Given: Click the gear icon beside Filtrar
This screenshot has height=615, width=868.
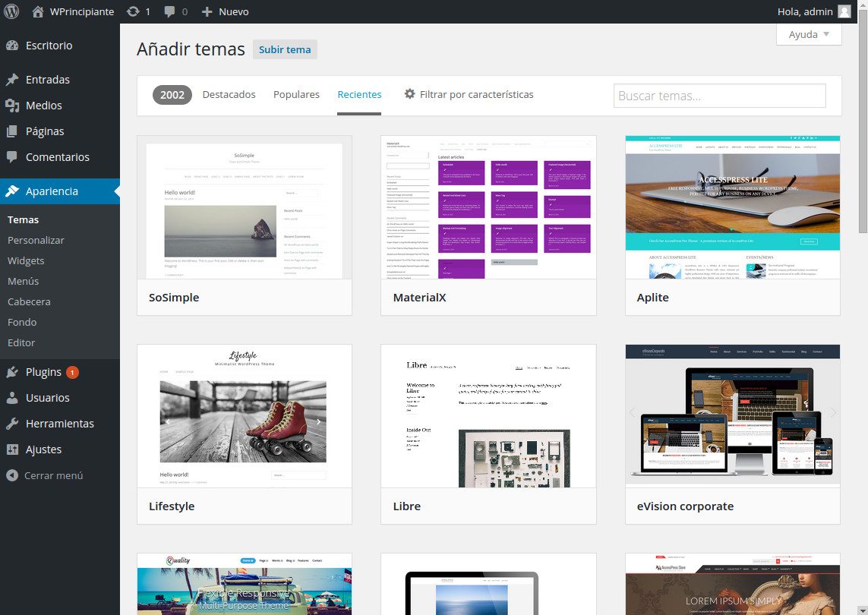Looking at the screenshot, I should tap(409, 94).
